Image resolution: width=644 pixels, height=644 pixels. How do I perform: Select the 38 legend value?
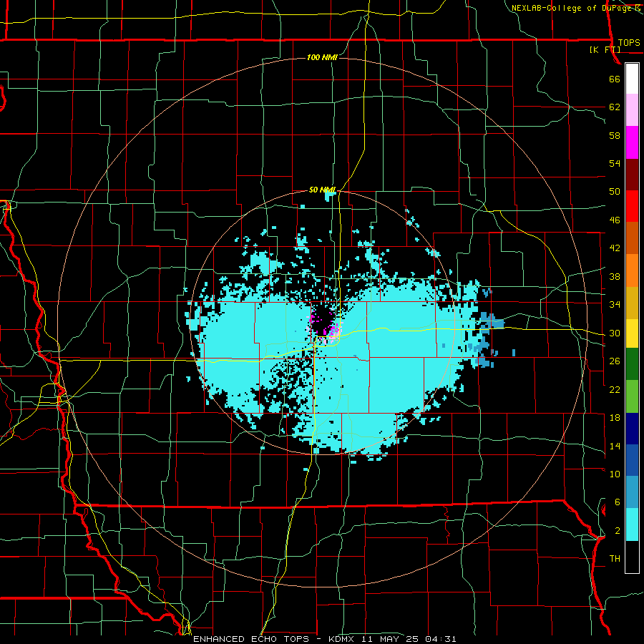(x=615, y=276)
